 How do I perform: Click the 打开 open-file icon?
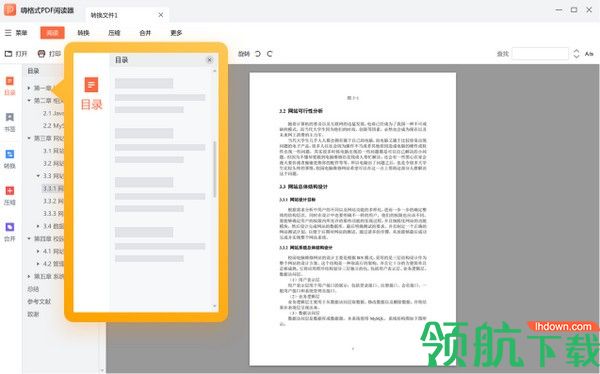tap(8, 54)
